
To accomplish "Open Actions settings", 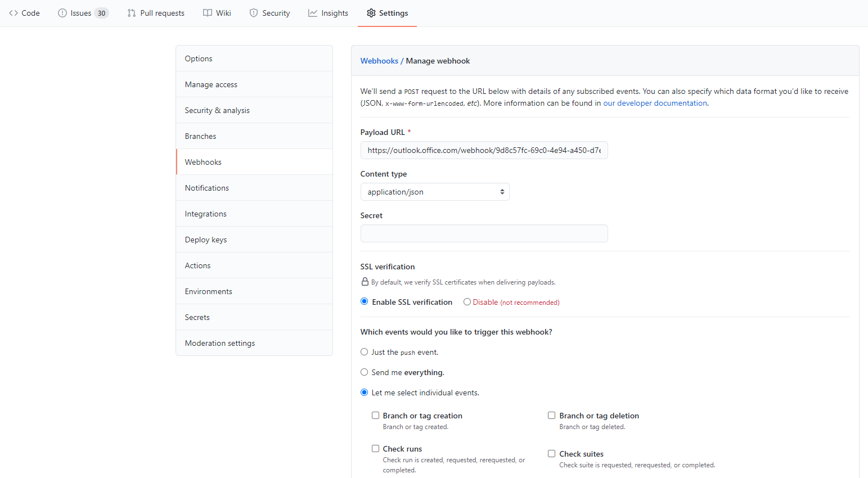I will tap(254, 265).
